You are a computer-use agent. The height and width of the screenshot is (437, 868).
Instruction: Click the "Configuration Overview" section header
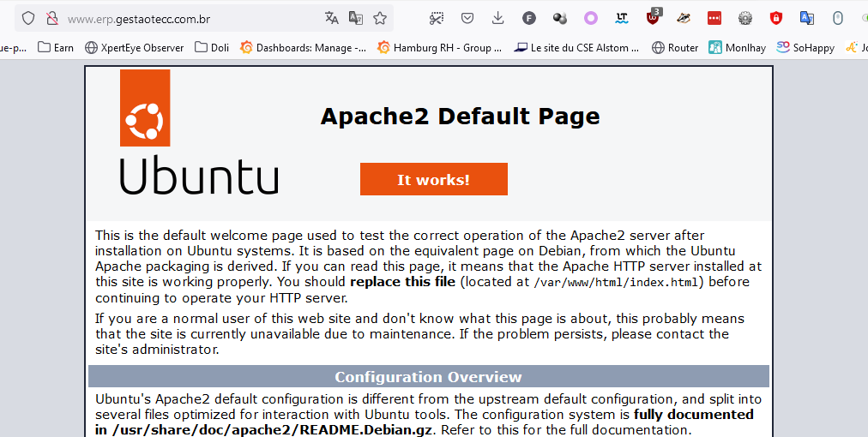[429, 377]
